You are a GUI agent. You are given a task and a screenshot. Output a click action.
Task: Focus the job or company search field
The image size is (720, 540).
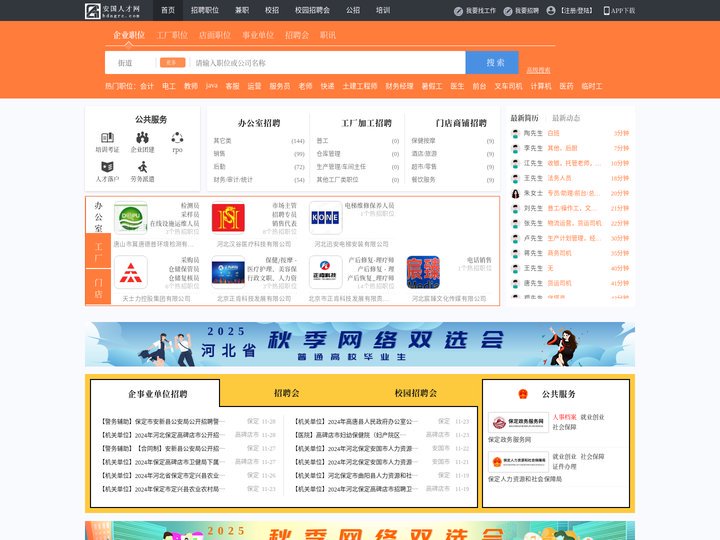coord(328,63)
